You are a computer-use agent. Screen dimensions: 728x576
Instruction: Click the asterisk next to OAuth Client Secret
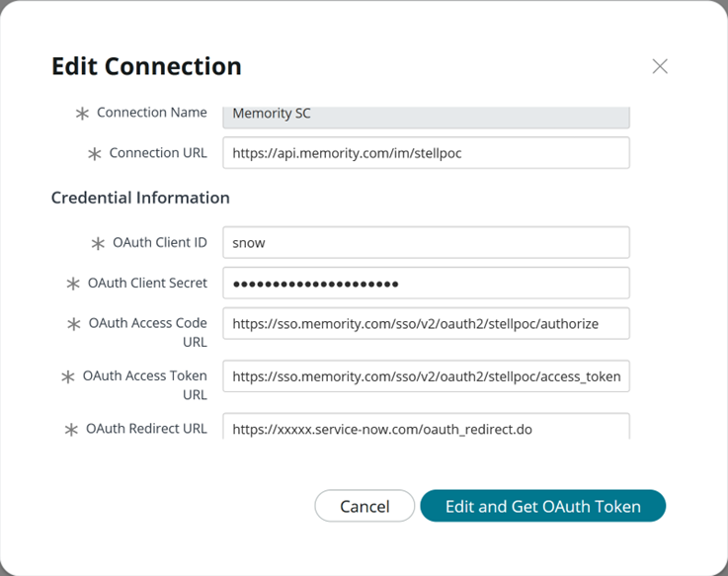click(x=73, y=284)
